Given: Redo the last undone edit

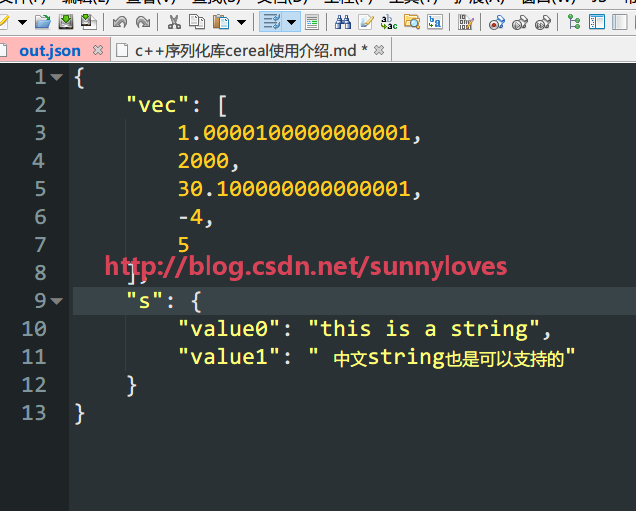Looking at the screenshot, I should (143, 22).
